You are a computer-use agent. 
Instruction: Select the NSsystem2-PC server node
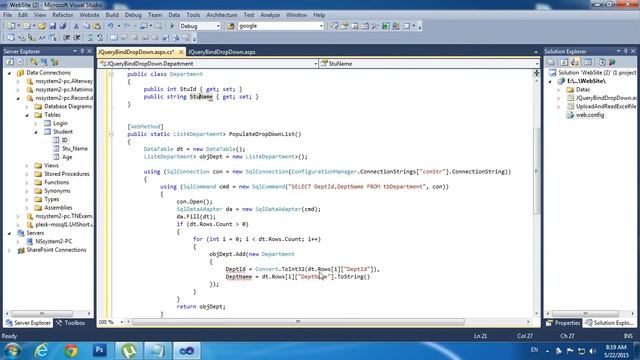pyautogui.click(x=53, y=242)
